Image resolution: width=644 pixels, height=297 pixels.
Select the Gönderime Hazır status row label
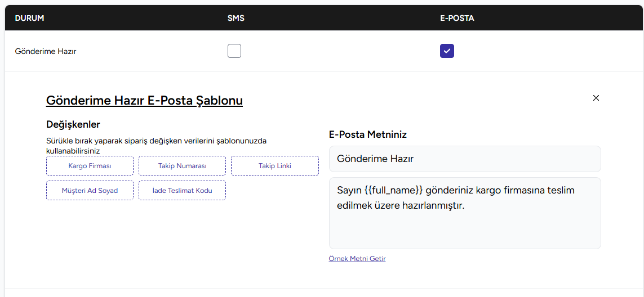[46, 51]
